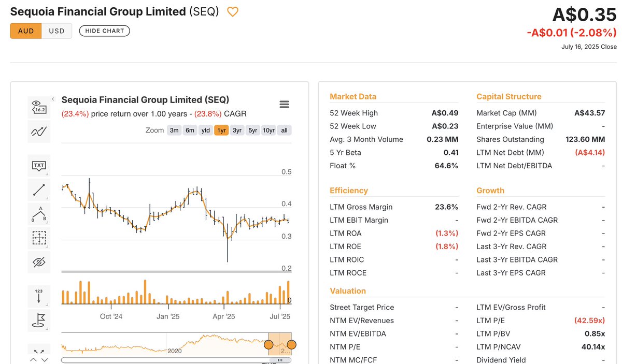The image size is (622, 364).
Task: Set chart zoom to 3yr
Action: (237, 130)
